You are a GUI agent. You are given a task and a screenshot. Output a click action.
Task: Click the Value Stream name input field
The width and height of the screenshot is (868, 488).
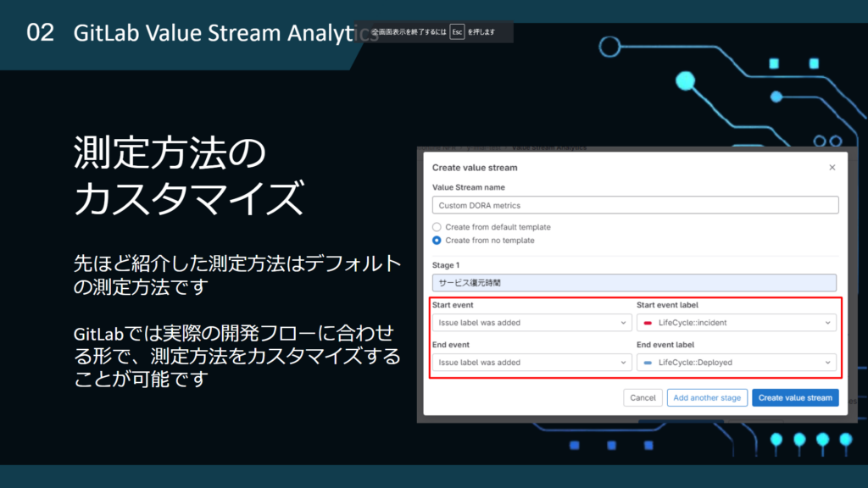tap(635, 205)
